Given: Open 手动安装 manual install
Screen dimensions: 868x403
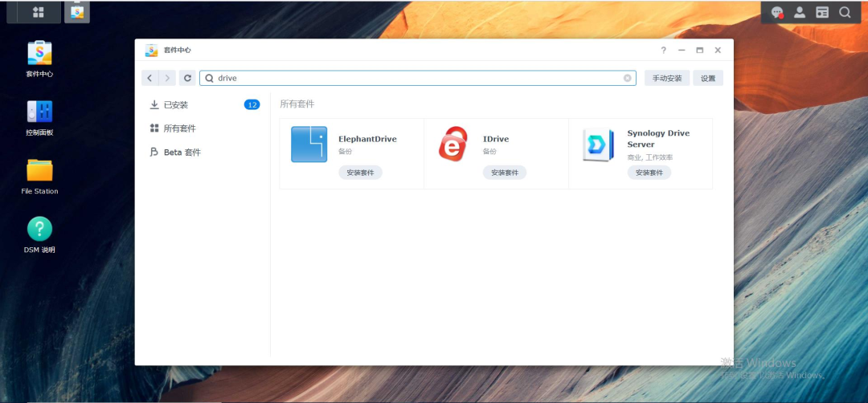Looking at the screenshot, I should [667, 78].
